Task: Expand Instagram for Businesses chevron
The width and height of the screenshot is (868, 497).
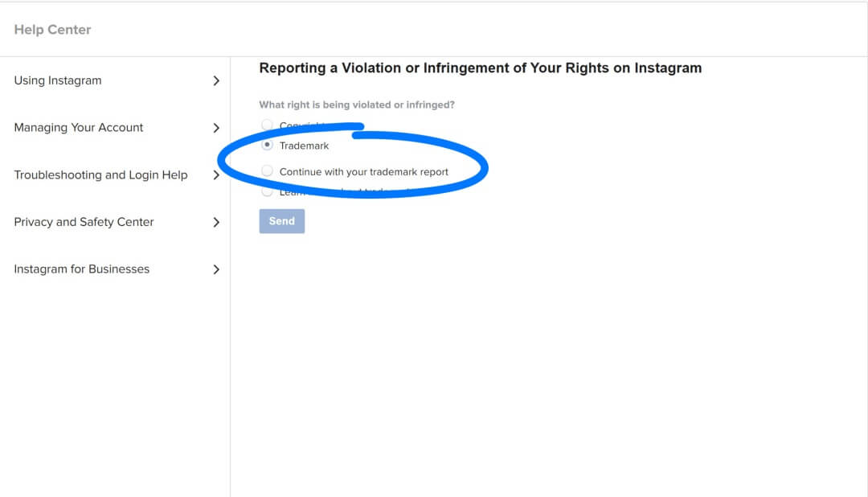Action: click(216, 269)
